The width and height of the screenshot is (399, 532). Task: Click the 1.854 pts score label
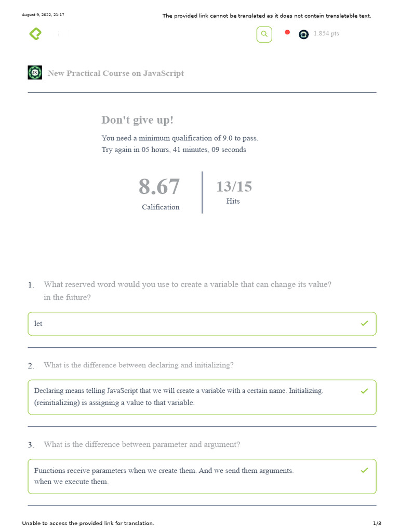[x=326, y=34]
